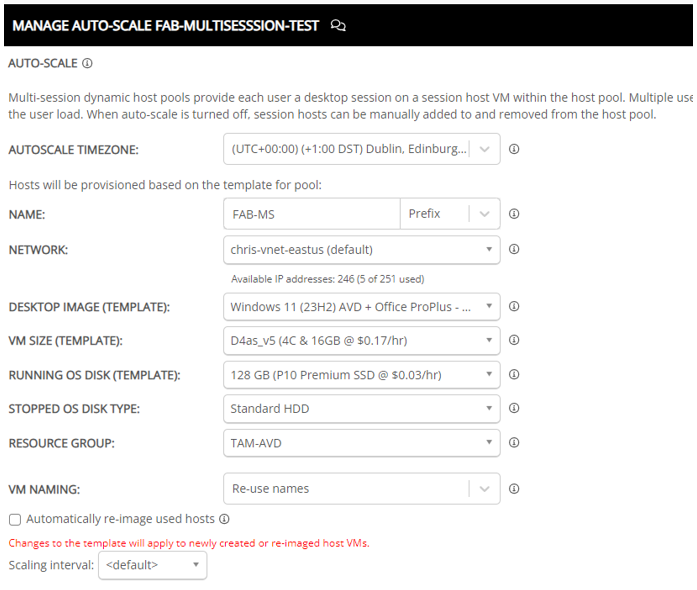This screenshot has height=590, width=697.
Task: Open the D4as_v5 VM size dropdown
Action: [x=361, y=341]
